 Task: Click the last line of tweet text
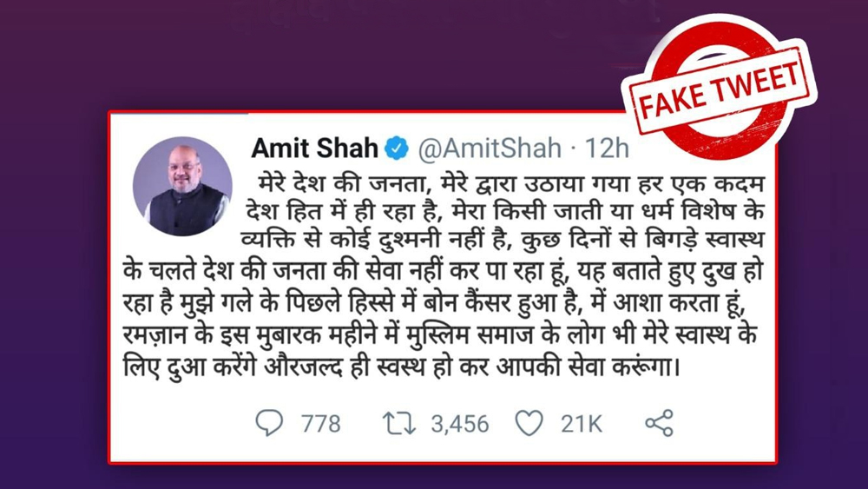click(401, 366)
